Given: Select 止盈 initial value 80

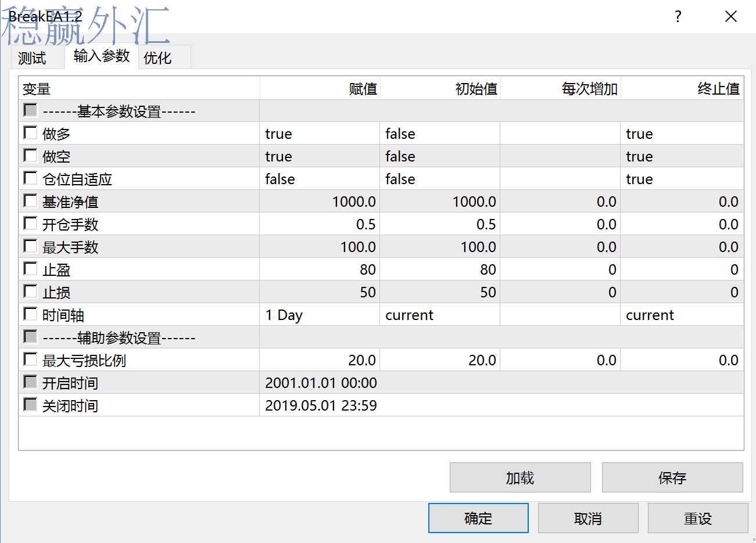Looking at the screenshot, I should [440, 269].
